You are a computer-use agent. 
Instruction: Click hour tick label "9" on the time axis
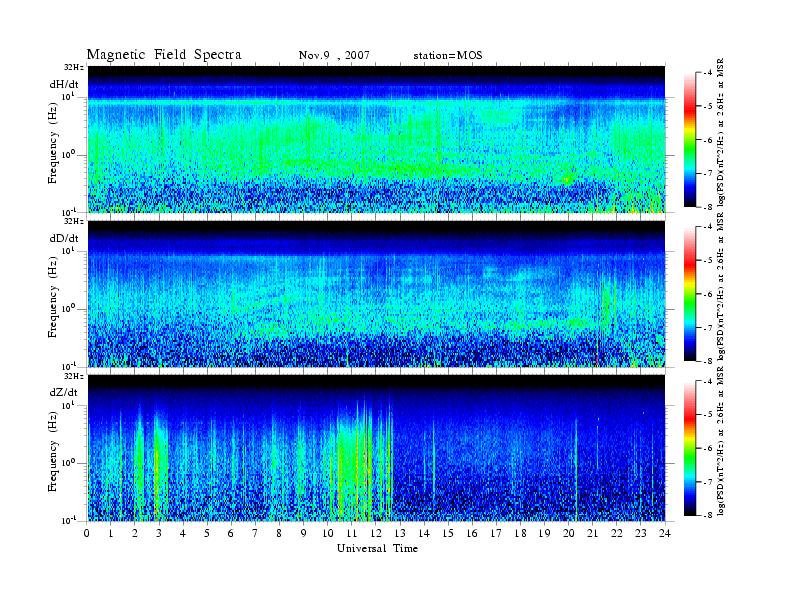[304, 534]
